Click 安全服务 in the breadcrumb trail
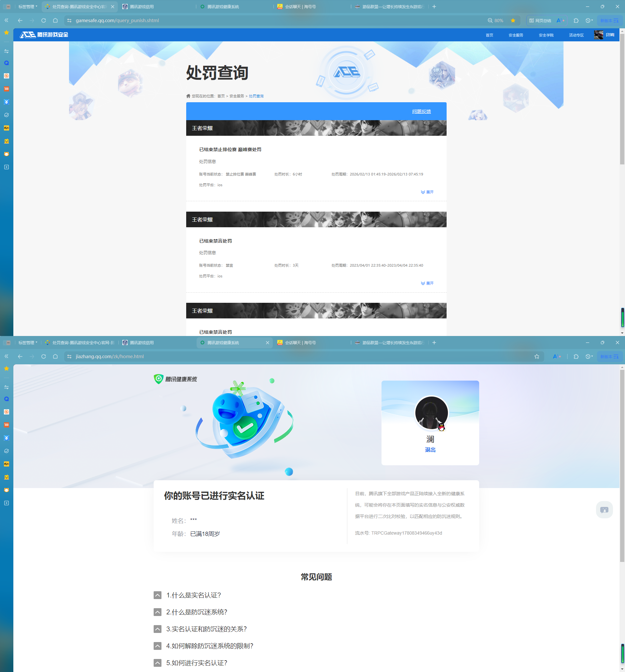Image resolution: width=625 pixels, height=672 pixels. click(237, 96)
